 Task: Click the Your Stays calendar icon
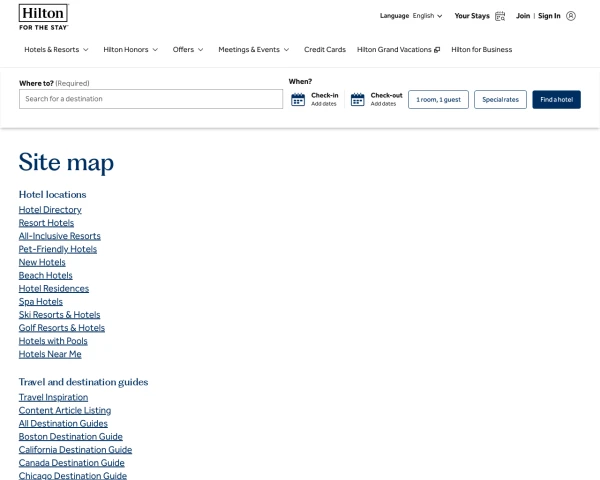[x=500, y=16]
